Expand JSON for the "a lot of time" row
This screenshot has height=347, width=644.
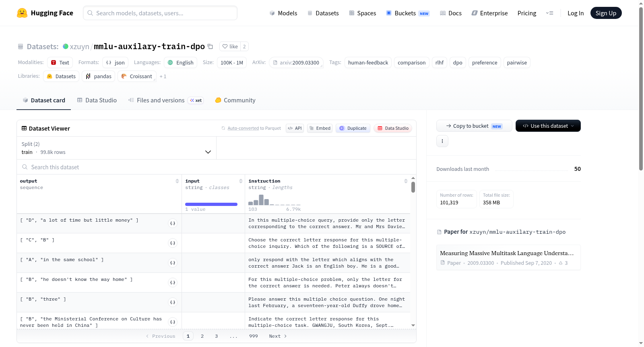(173, 223)
